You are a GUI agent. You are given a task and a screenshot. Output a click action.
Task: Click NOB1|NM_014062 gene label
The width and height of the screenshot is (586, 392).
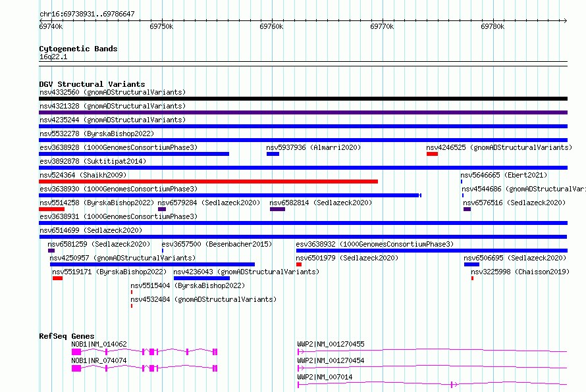tap(99, 344)
